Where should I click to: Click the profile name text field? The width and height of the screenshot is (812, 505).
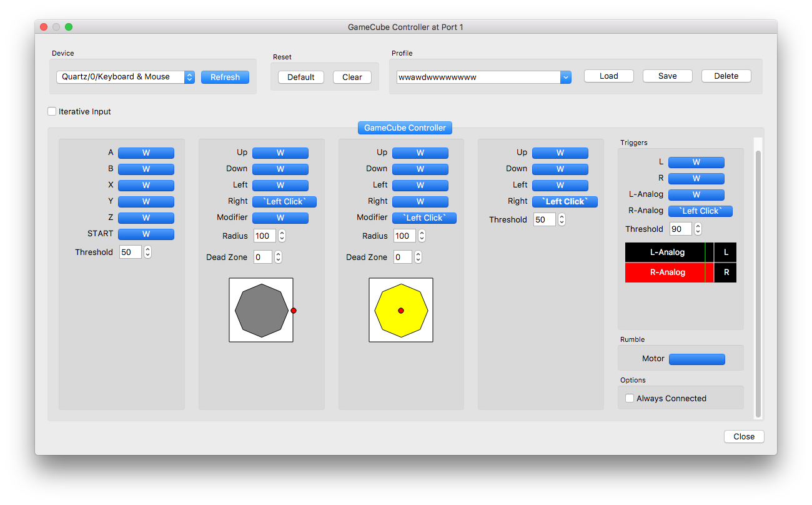coord(478,77)
